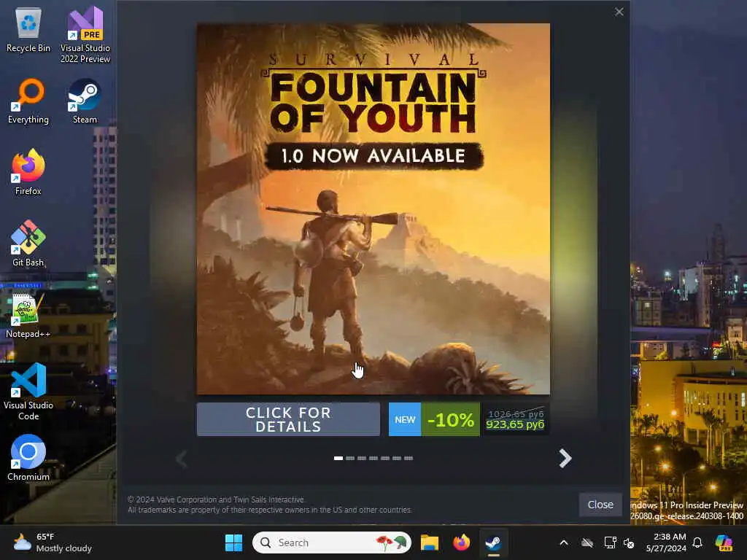Image resolution: width=747 pixels, height=560 pixels.
Task: Open the Recycle Bin desktop icon
Action: [x=28, y=29]
